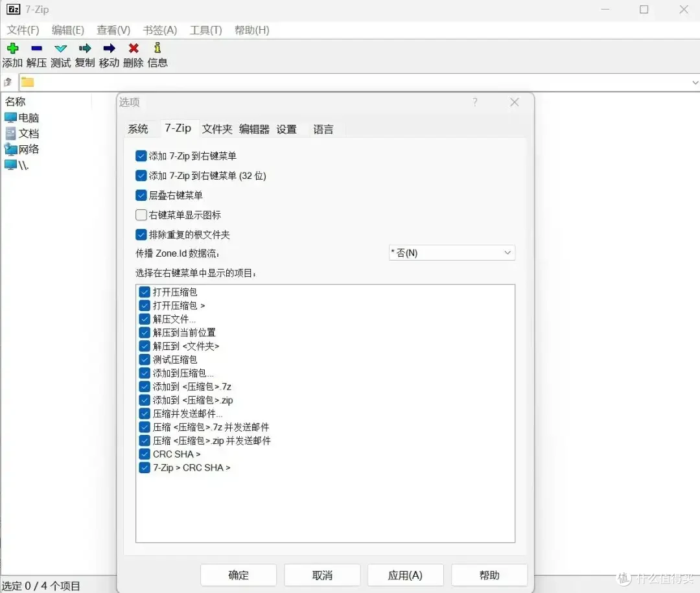Click the up-one-level folder icon

pyautogui.click(x=8, y=82)
